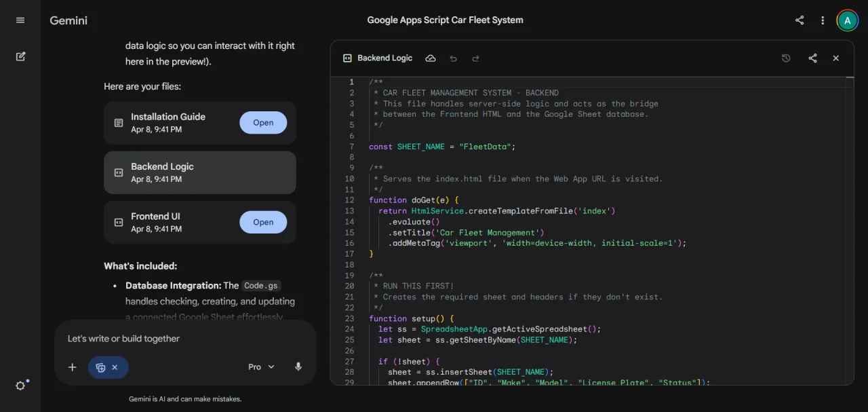The width and height of the screenshot is (868, 412).
Task: Type in the 'Let's write or build together' field
Action: point(183,339)
